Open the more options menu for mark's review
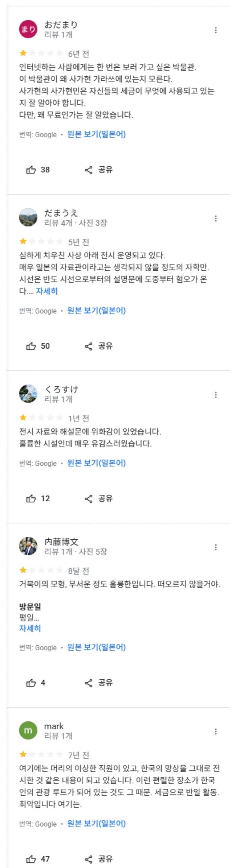The image size is (236, 868). [x=216, y=731]
